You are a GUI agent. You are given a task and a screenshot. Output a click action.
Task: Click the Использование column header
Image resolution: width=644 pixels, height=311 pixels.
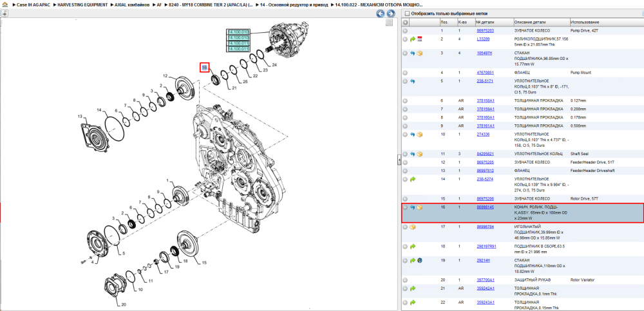[585, 22]
